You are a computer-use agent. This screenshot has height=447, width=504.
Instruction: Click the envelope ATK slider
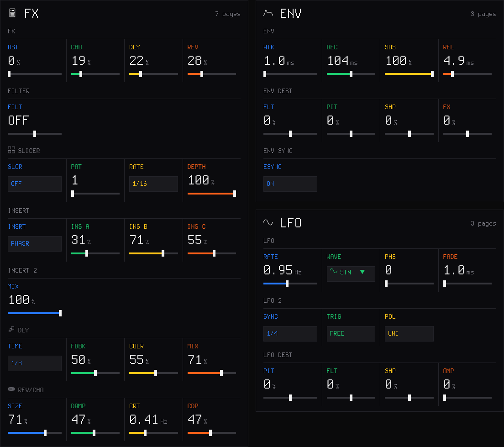[x=290, y=74]
